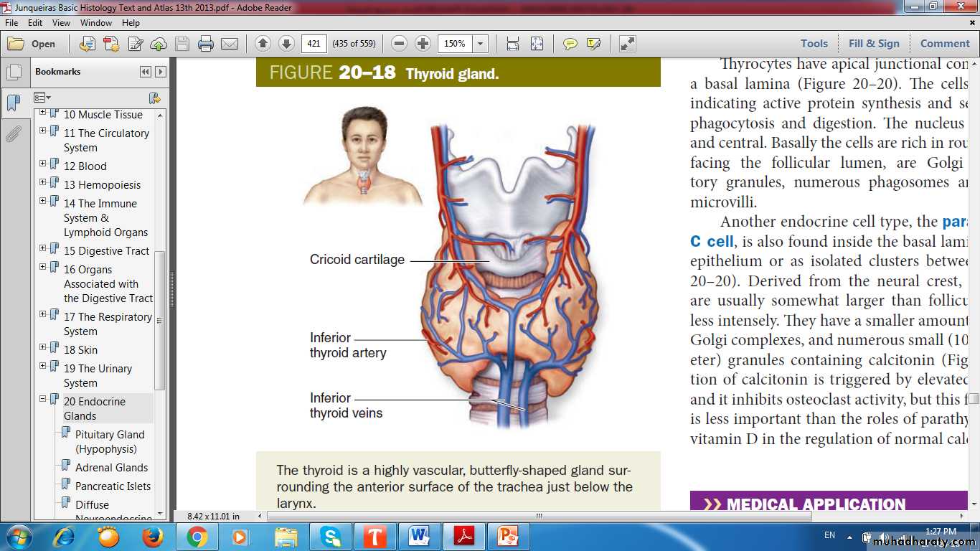Go to next page with down arrow
The width and height of the screenshot is (980, 551).
[x=286, y=44]
